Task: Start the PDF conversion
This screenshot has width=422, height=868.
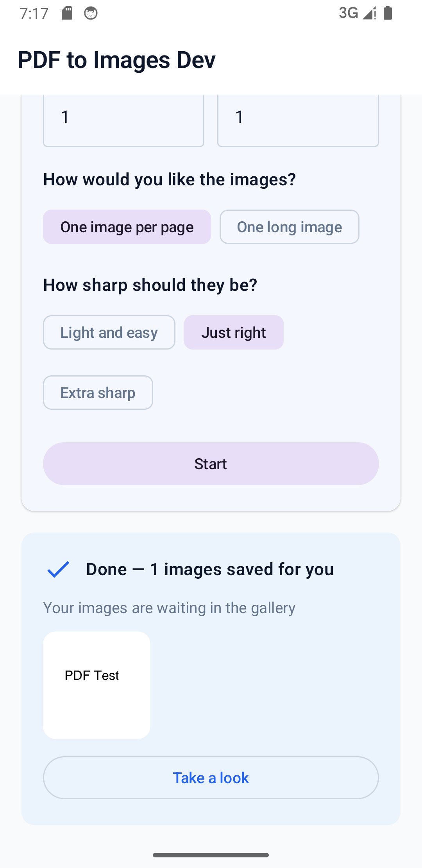Action: tap(211, 464)
